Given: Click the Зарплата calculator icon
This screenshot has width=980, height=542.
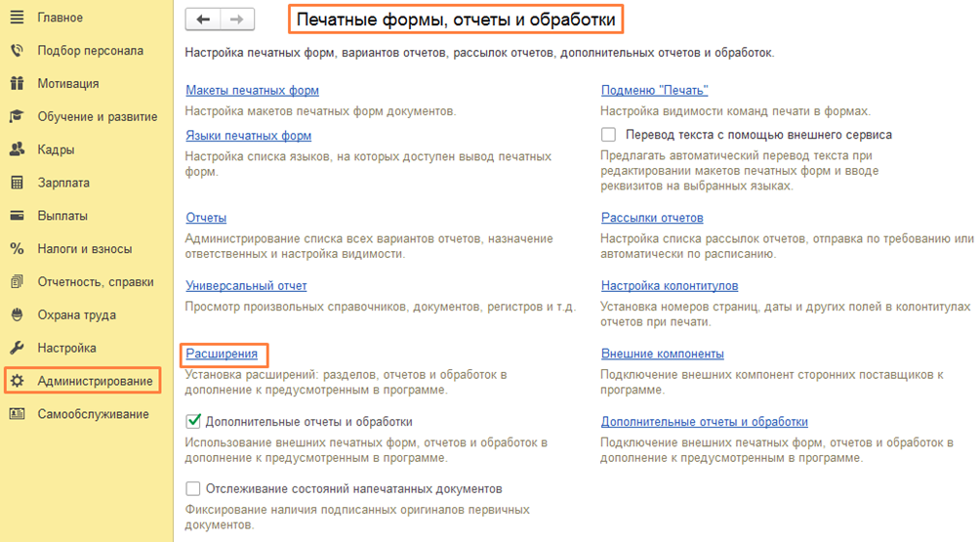Looking at the screenshot, I should [17, 183].
